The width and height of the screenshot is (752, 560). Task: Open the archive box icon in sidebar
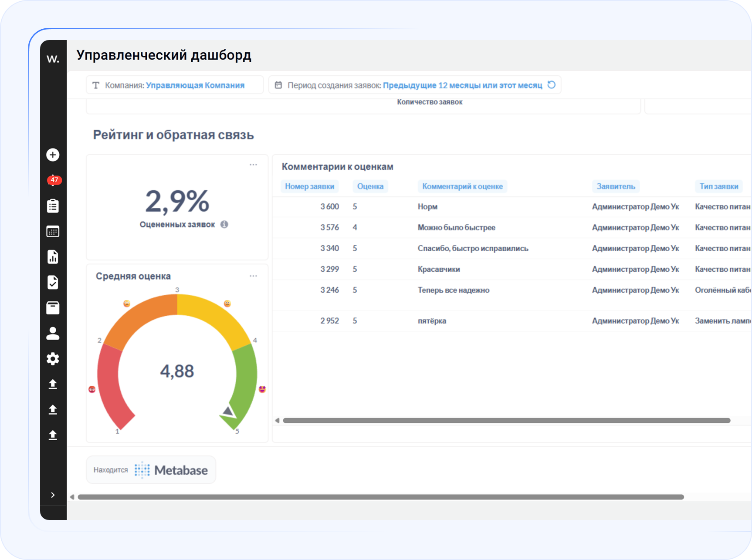[x=53, y=308]
